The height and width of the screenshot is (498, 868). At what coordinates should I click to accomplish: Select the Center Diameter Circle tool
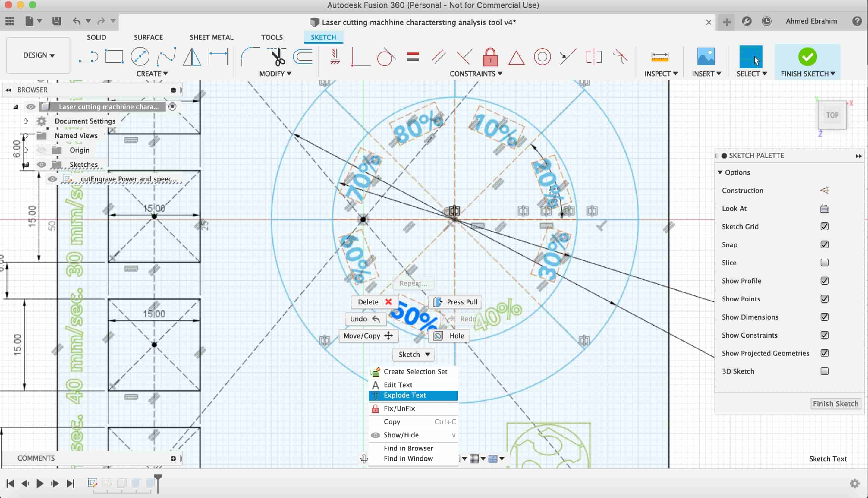140,57
